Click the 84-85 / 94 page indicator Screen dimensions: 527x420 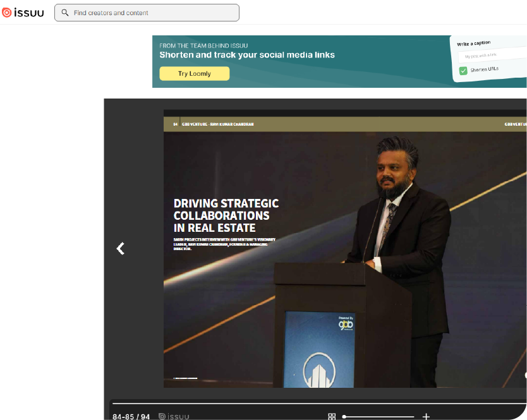tap(131, 416)
